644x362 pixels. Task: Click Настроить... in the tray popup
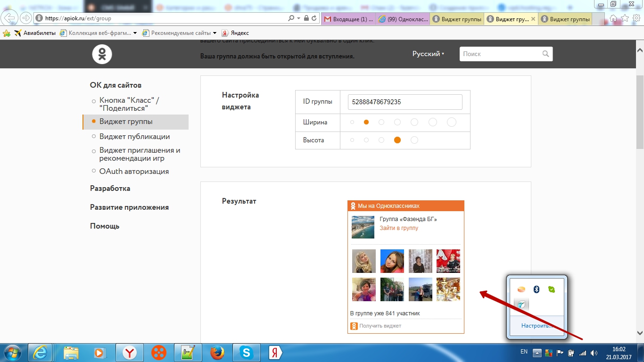click(x=537, y=326)
